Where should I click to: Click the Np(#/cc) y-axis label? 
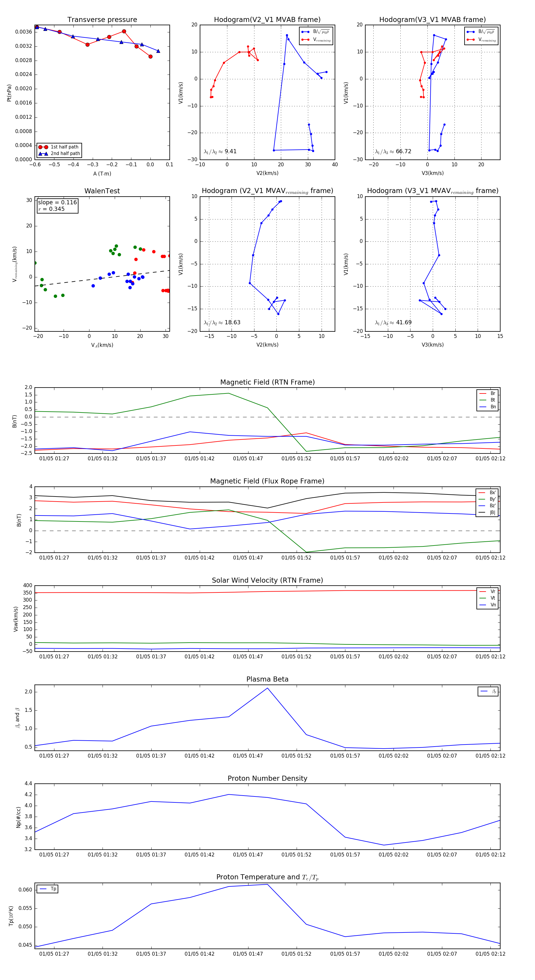[x=18, y=817]
